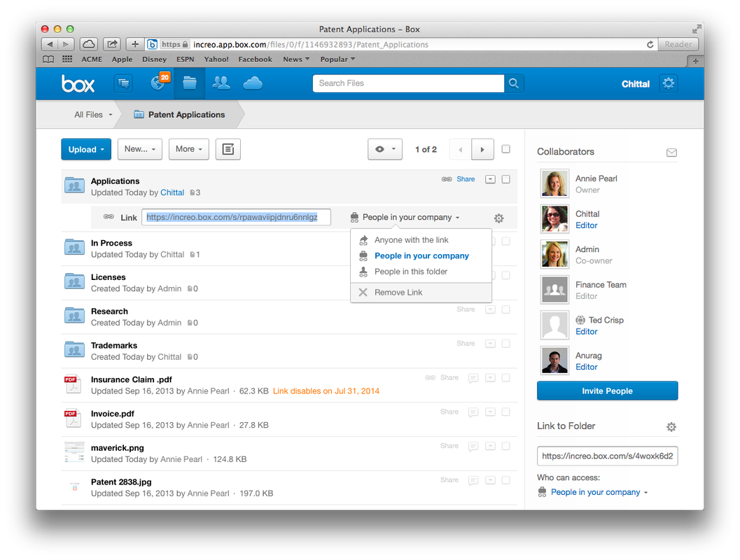Click the envelope icon beside Collaborators
The image size is (740, 560).
pyautogui.click(x=671, y=152)
